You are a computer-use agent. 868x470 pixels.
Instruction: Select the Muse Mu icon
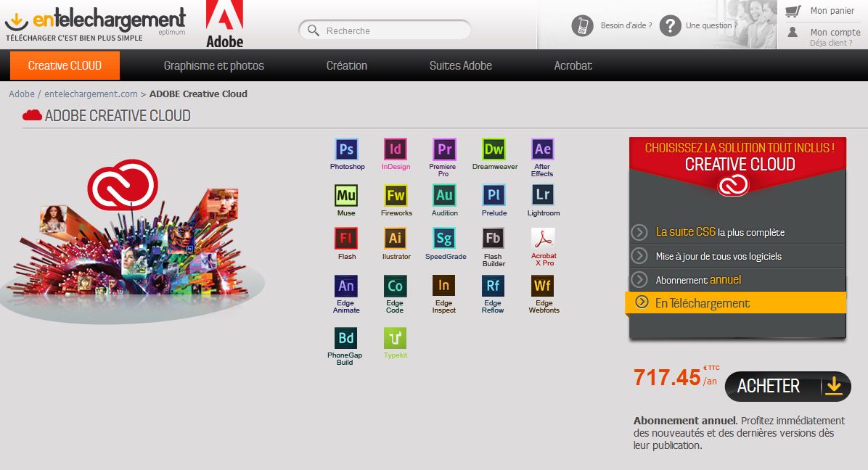tap(346, 195)
